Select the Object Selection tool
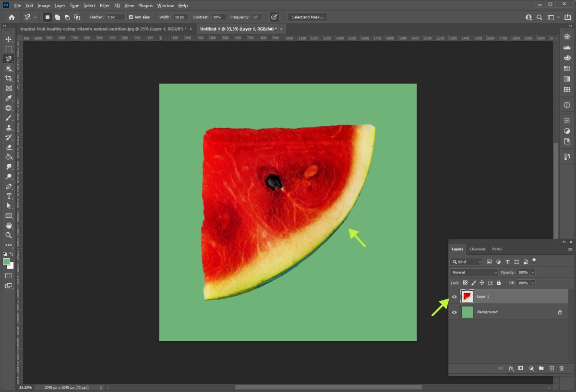Viewport: 576px width, 392px height. coord(9,69)
